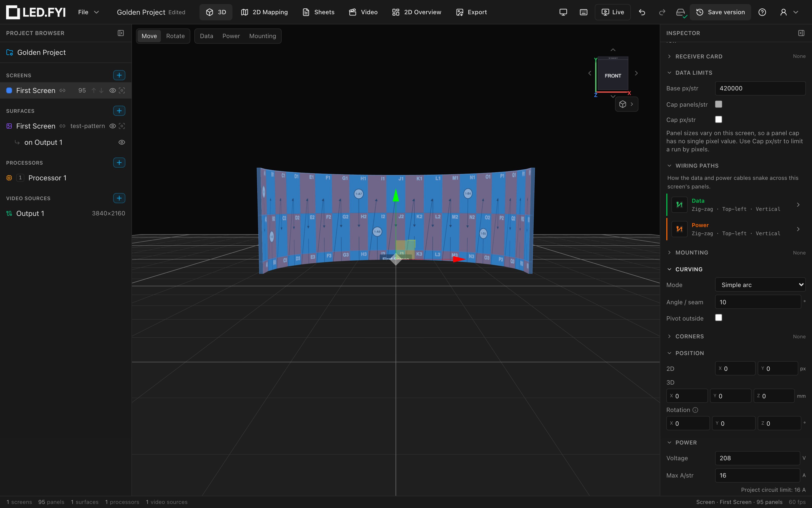Click the Voltage input field
This screenshot has height=508, width=812.
coord(757,458)
